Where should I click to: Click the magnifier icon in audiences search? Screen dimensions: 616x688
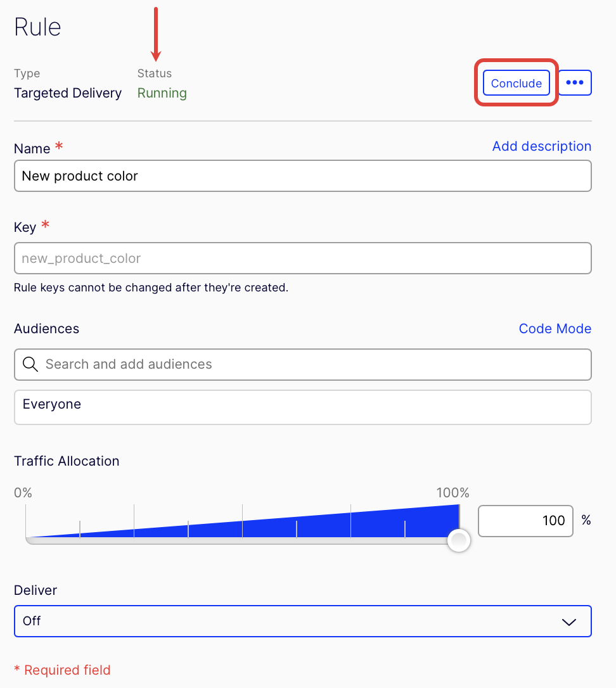click(x=30, y=364)
